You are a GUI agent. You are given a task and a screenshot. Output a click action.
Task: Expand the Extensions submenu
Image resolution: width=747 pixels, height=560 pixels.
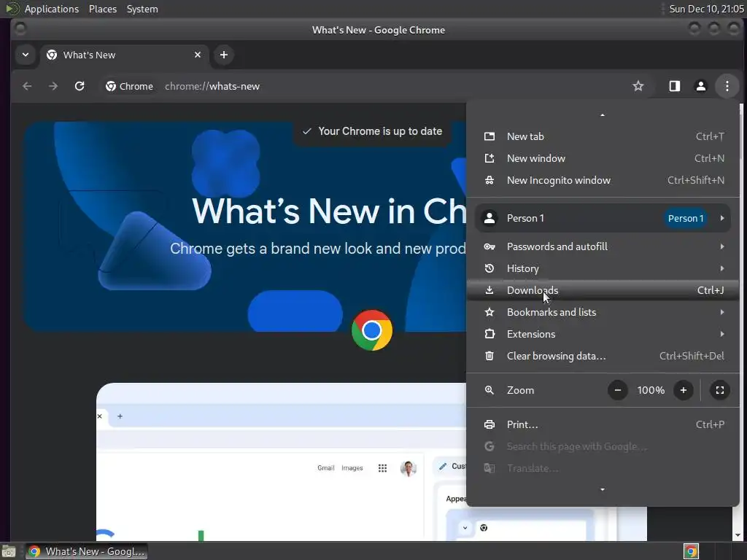pos(603,334)
